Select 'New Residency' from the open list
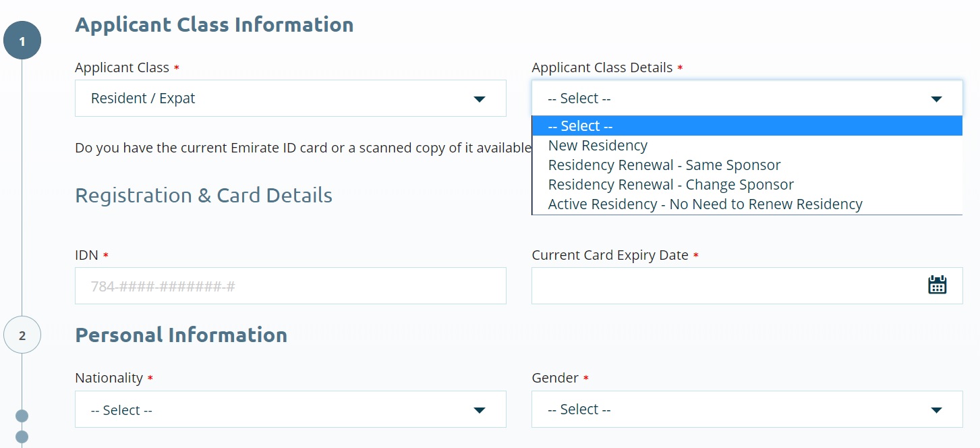Viewport: 980px width, 448px height. pyautogui.click(x=598, y=145)
